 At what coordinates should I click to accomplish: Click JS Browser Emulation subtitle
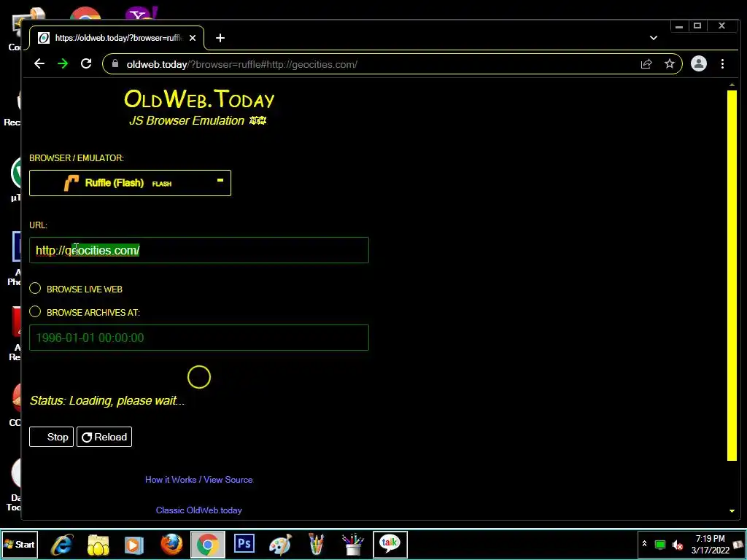[187, 120]
